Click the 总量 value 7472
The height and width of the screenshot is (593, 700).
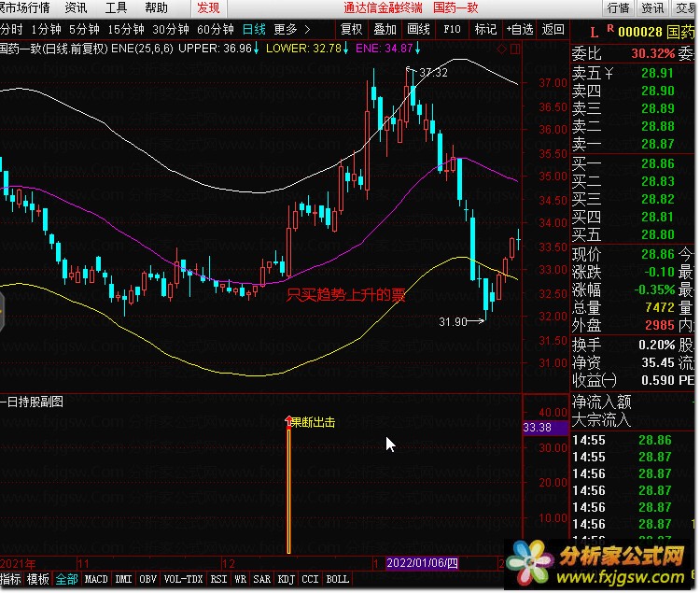660,307
